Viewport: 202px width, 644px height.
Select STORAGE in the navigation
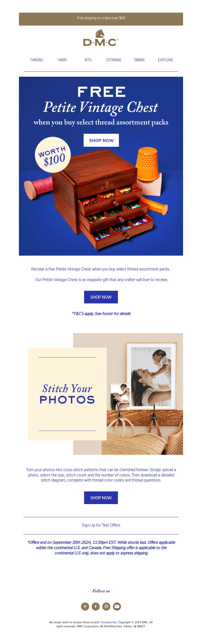(114, 60)
